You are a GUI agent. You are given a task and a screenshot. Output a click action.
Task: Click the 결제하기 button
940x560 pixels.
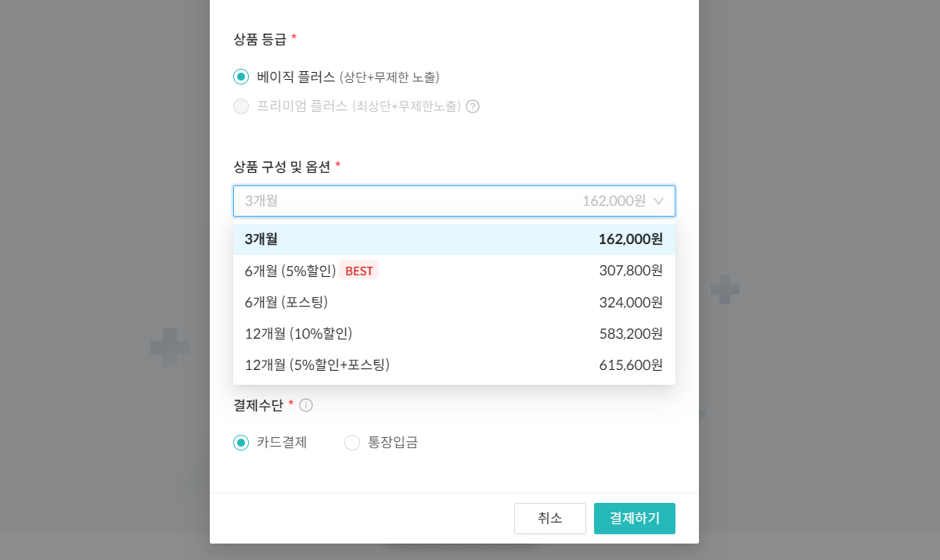click(634, 519)
